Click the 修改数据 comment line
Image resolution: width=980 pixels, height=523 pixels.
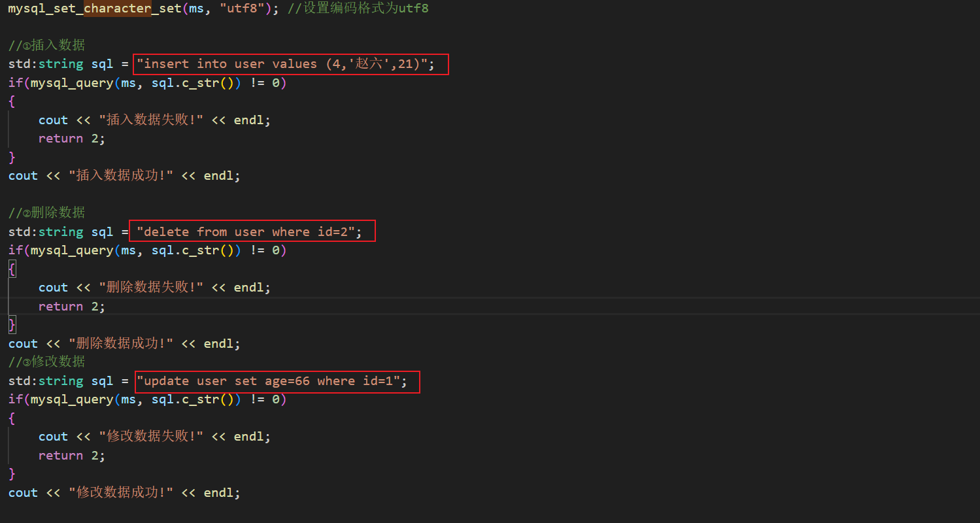(46, 362)
